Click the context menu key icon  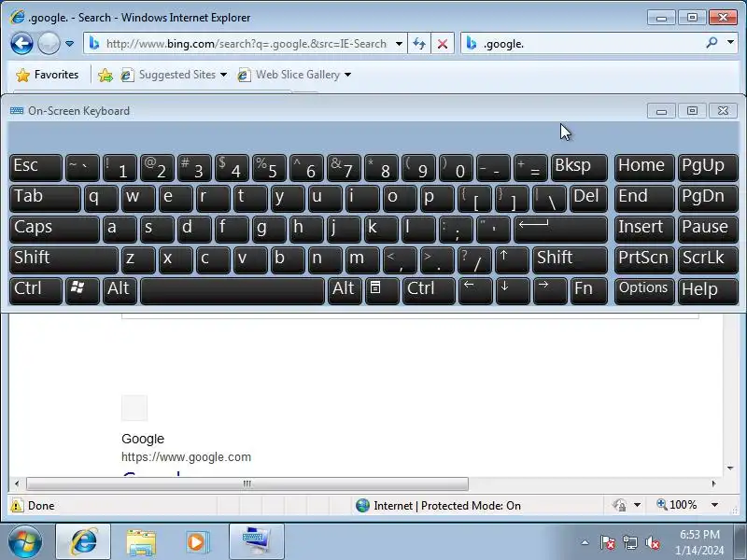(382, 291)
